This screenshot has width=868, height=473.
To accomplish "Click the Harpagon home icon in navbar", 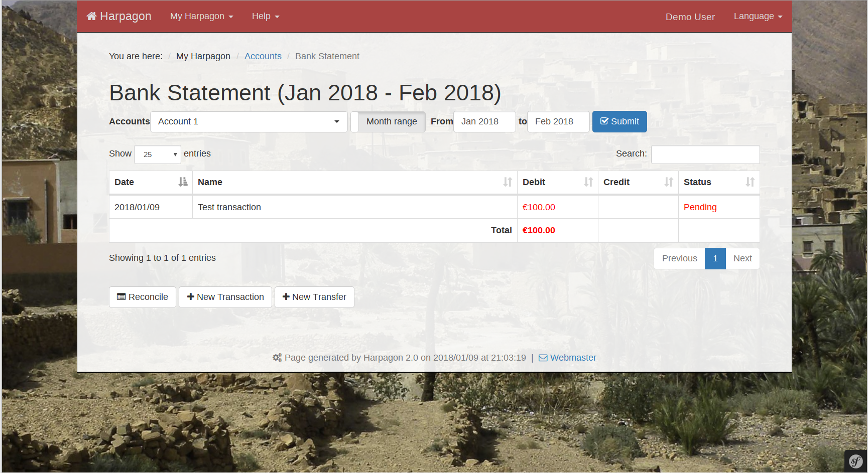I will (x=91, y=16).
